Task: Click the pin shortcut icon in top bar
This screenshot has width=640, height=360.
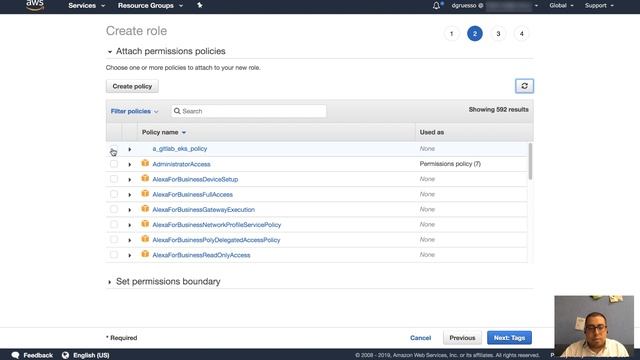Action: pyautogui.click(x=200, y=5)
